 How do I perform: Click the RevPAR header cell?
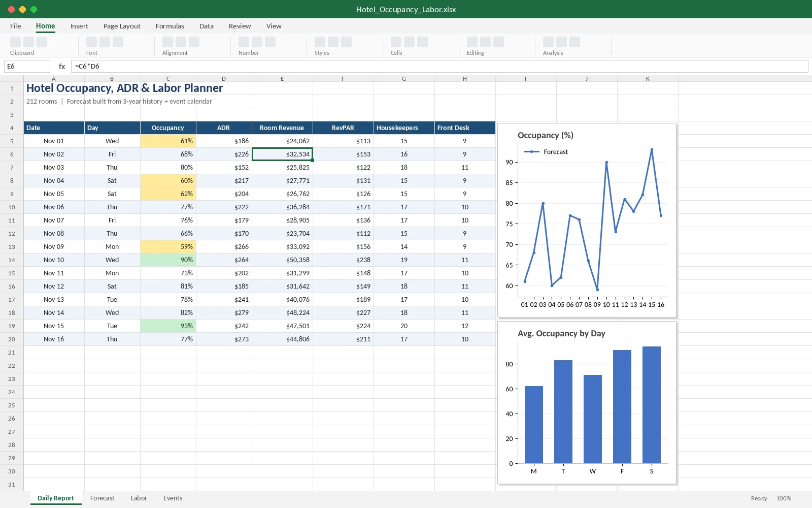(x=343, y=128)
